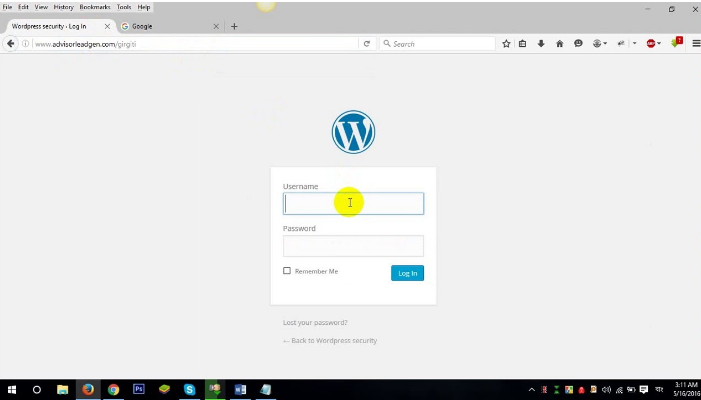Check the Remember Me checkbox
The width and height of the screenshot is (701, 400).
287,271
